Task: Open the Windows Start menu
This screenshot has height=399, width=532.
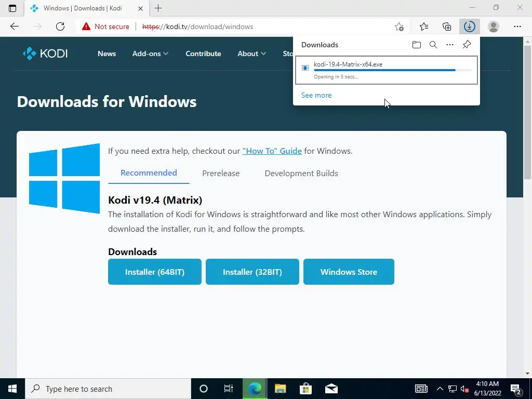Action: [12, 389]
